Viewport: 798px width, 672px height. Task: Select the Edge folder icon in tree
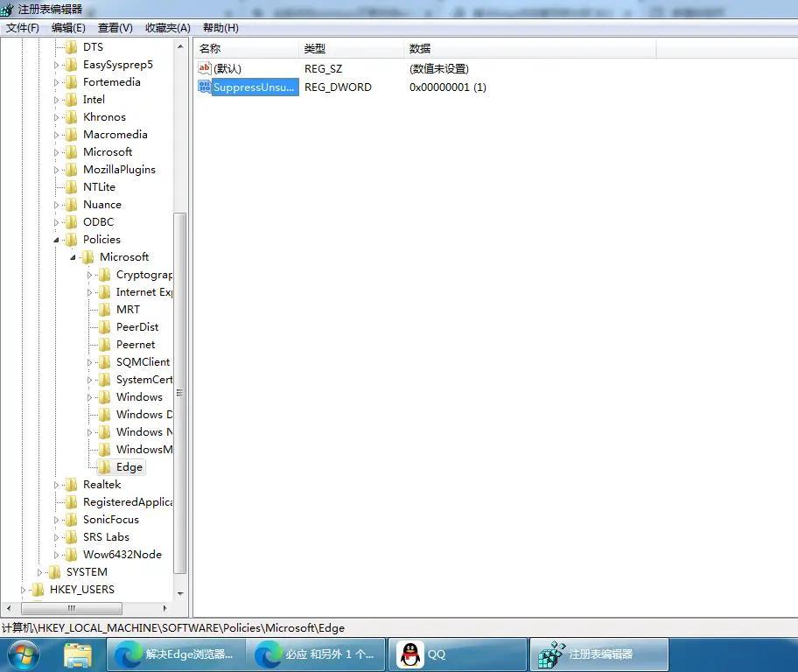pyautogui.click(x=105, y=467)
